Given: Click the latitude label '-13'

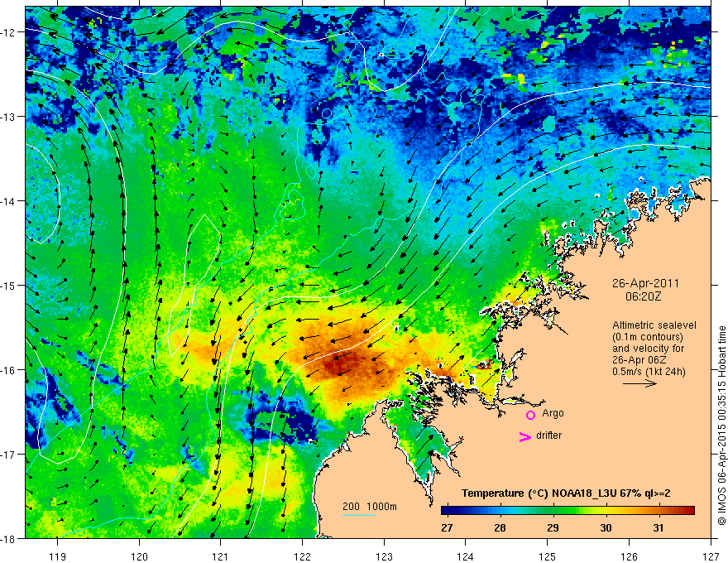Looking at the screenshot, I should [9, 117].
